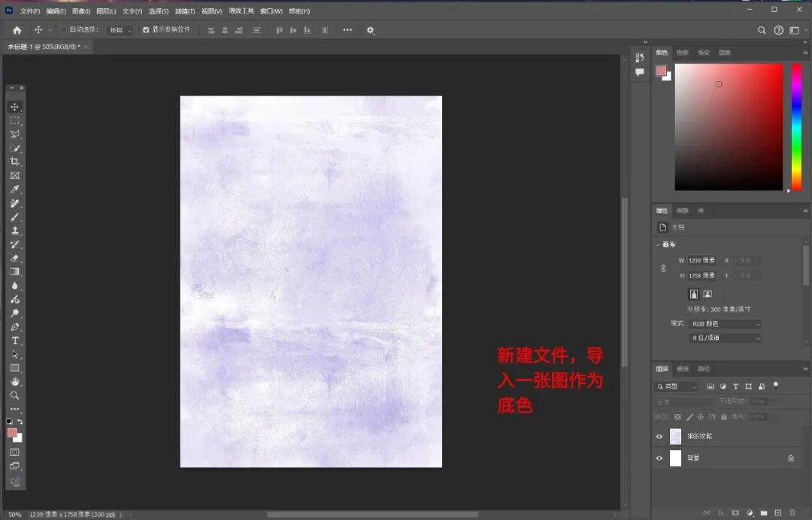This screenshot has width=812, height=520.
Task: Switch to the 通道 tab
Action: [x=683, y=369]
